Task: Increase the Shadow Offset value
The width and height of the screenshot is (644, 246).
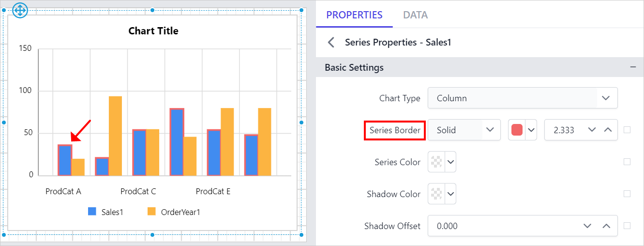Action: coord(606,226)
